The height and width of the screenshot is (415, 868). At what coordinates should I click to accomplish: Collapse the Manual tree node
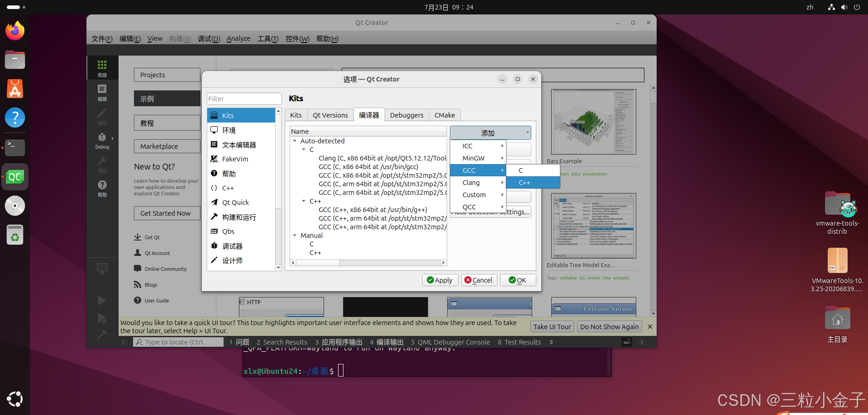coord(295,236)
